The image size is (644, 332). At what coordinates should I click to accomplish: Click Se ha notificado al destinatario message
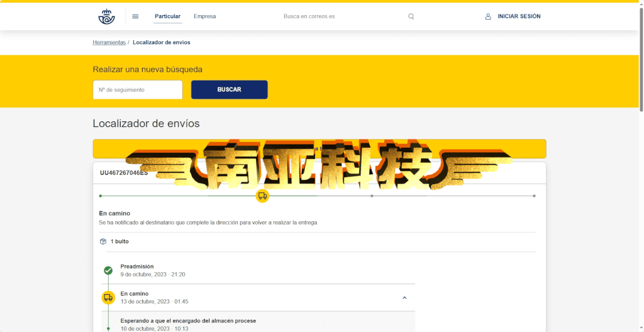(x=208, y=223)
